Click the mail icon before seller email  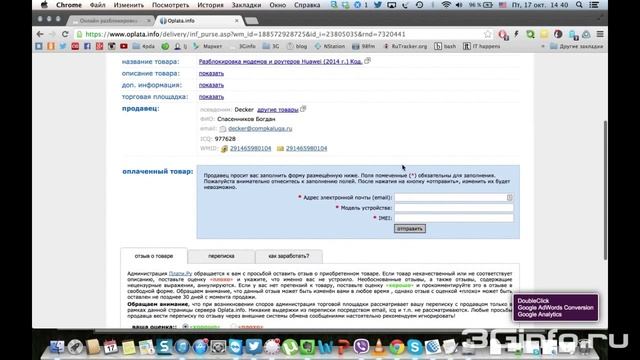point(222,129)
